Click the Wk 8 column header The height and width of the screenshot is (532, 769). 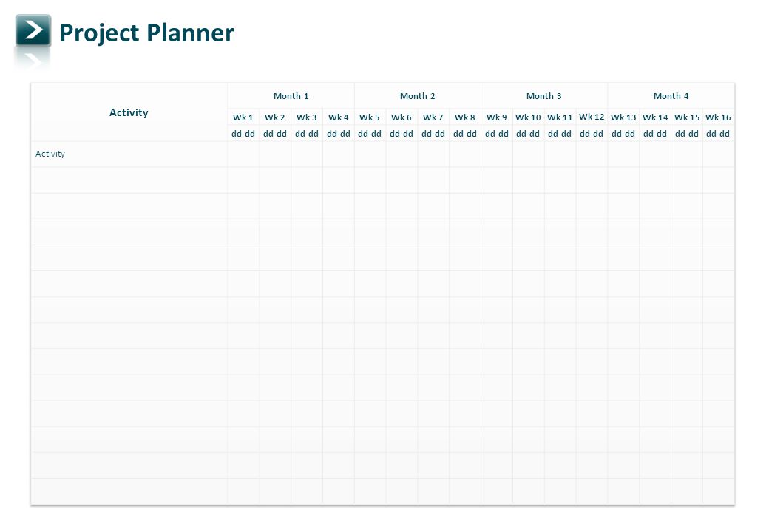[x=465, y=117]
